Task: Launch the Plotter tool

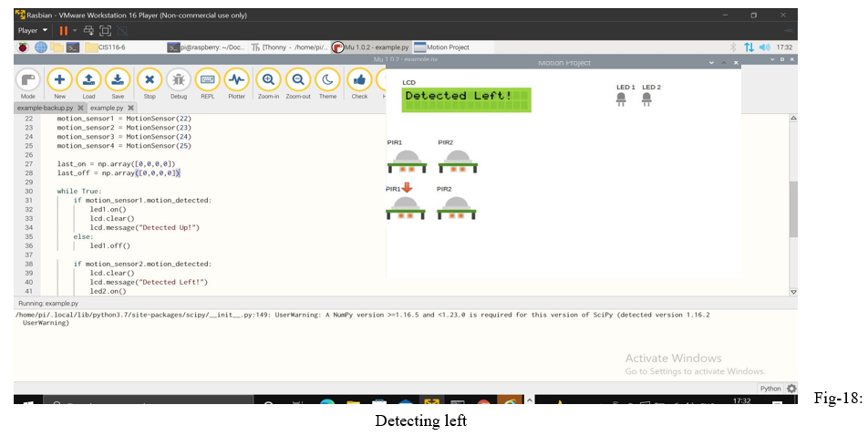Action: (x=236, y=83)
